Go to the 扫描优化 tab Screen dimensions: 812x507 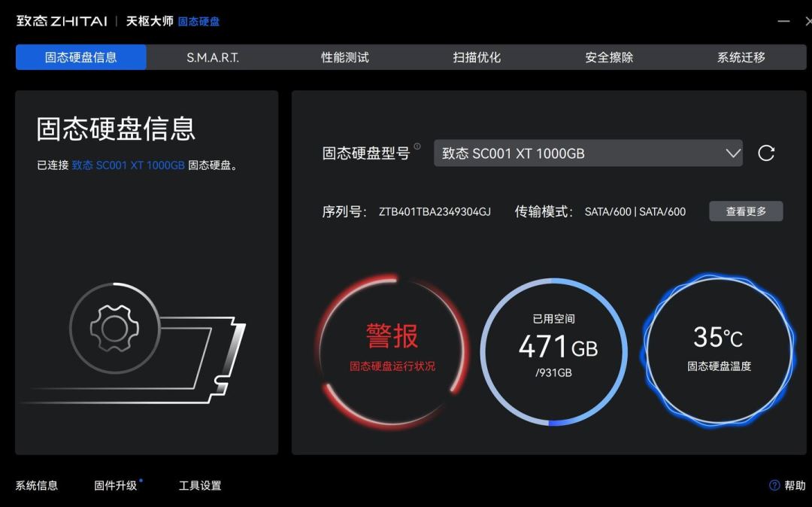tap(477, 57)
